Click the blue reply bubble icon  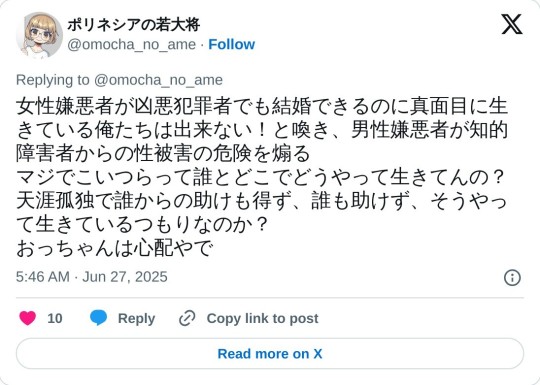(98, 318)
